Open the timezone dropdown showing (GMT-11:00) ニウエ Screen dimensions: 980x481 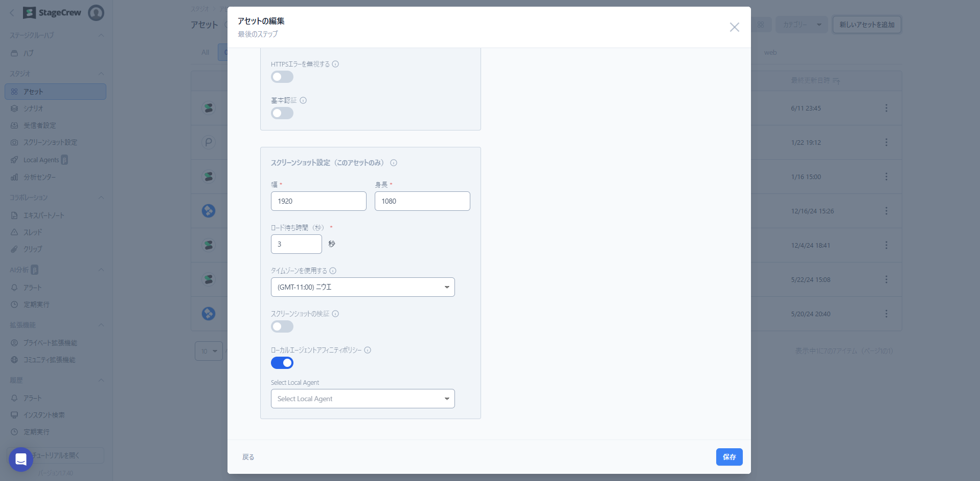362,287
